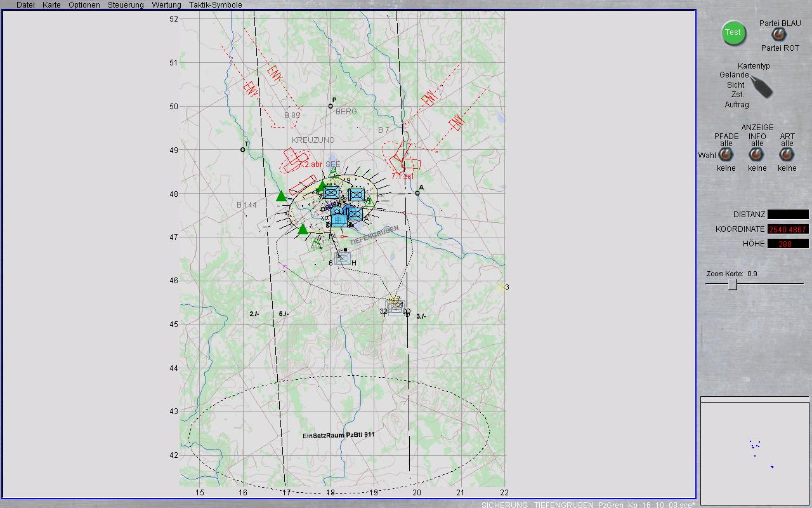812x508 pixels.
Task: Open the Taktik-Symbole menu
Action: click(x=215, y=5)
